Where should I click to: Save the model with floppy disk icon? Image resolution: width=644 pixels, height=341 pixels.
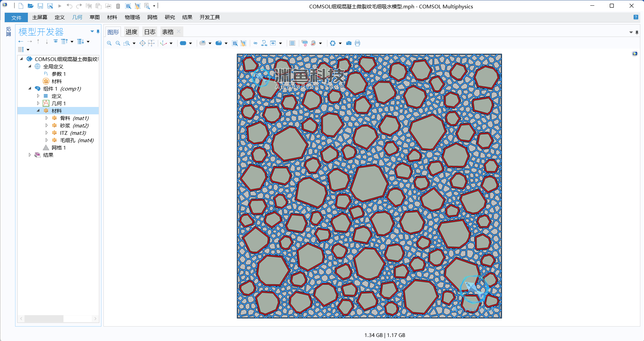tap(40, 6)
